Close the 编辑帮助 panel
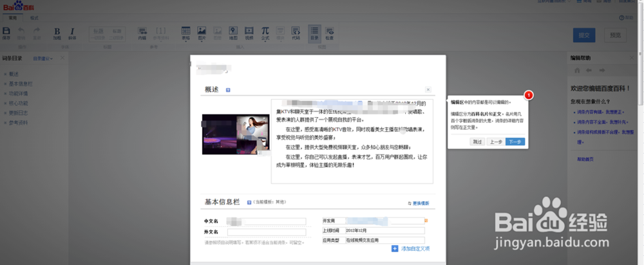This screenshot has width=644, height=265. click(x=632, y=58)
